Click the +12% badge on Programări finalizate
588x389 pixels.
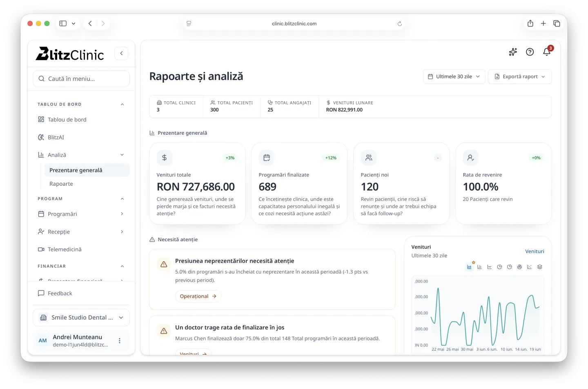[x=331, y=158]
